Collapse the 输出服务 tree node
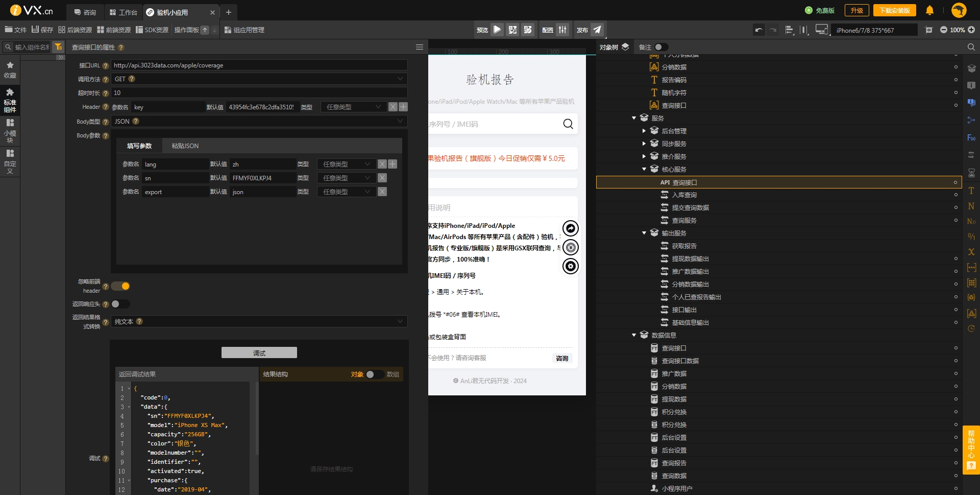 pyautogui.click(x=644, y=233)
